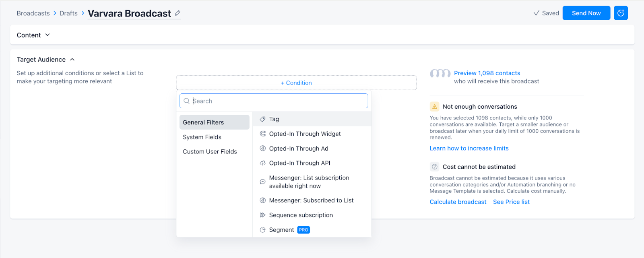
Task: Open Preview 1,098 contacts link
Action: pos(487,73)
